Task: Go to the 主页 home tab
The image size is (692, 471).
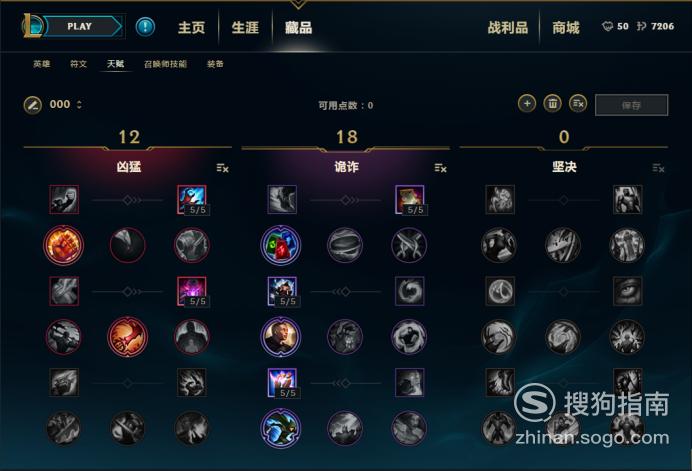Action: (x=192, y=27)
